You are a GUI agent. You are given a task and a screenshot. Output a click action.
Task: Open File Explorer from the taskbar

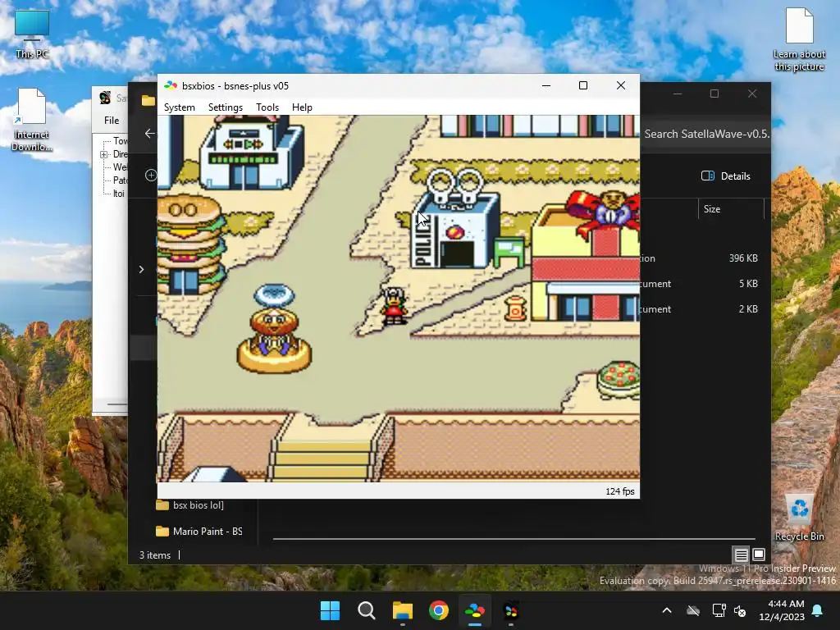coord(402,610)
